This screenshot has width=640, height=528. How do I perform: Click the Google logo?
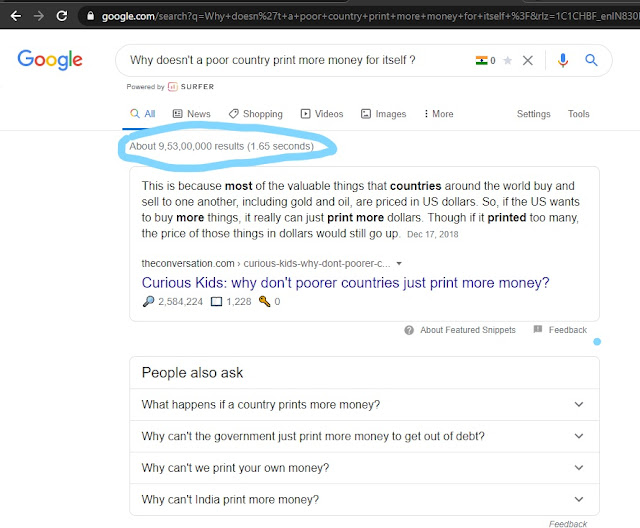(x=50, y=60)
